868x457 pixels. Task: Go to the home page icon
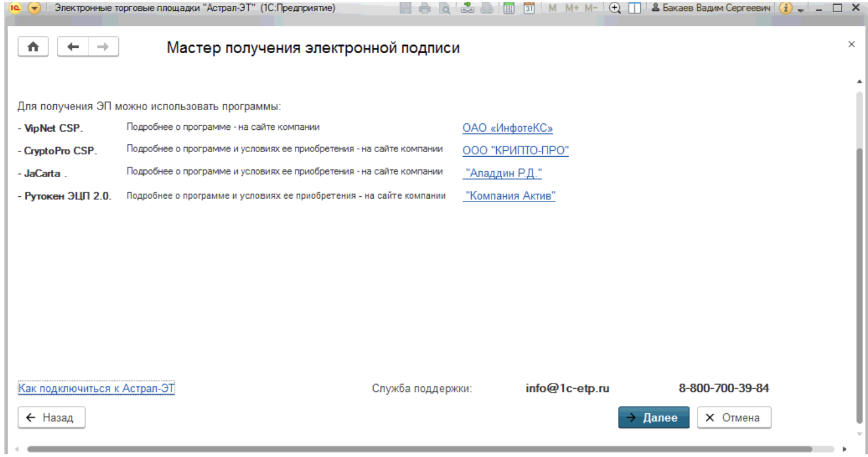click(x=33, y=47)
